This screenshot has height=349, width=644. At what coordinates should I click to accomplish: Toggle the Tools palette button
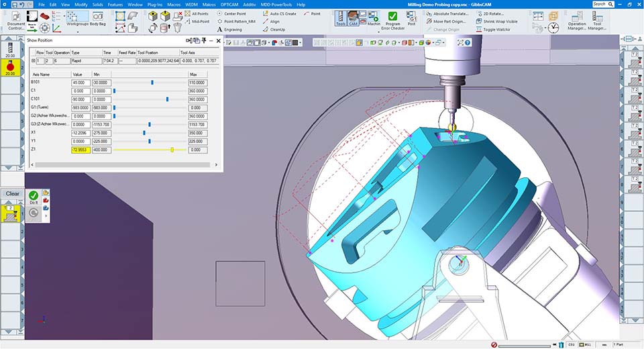[341, 17]
